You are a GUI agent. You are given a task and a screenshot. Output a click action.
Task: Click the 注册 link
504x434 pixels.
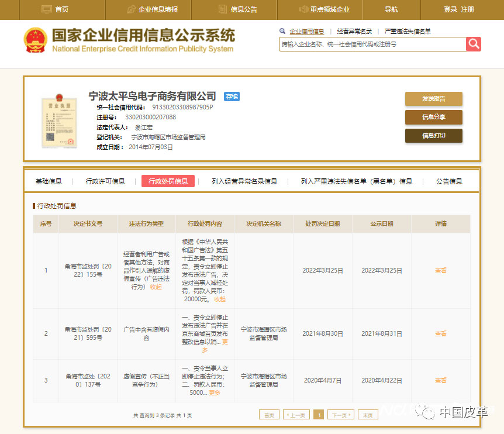[x=467, y=9]
